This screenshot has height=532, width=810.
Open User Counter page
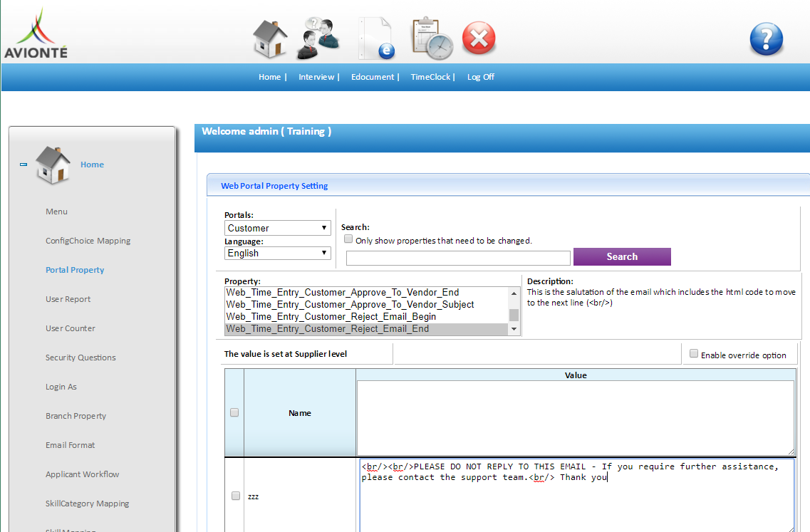coord(71,328)
